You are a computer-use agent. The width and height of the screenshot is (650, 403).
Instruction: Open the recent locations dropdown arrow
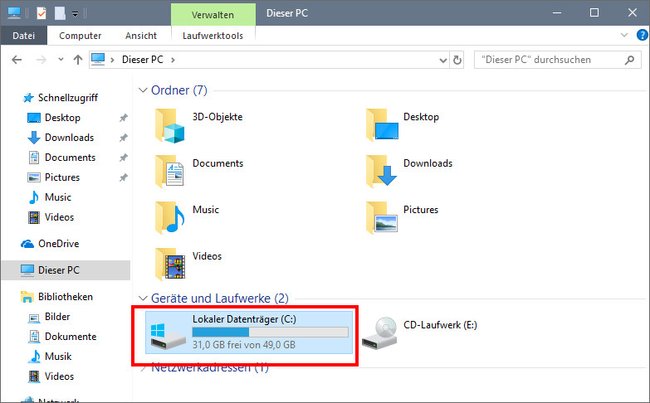pos(61,60)
